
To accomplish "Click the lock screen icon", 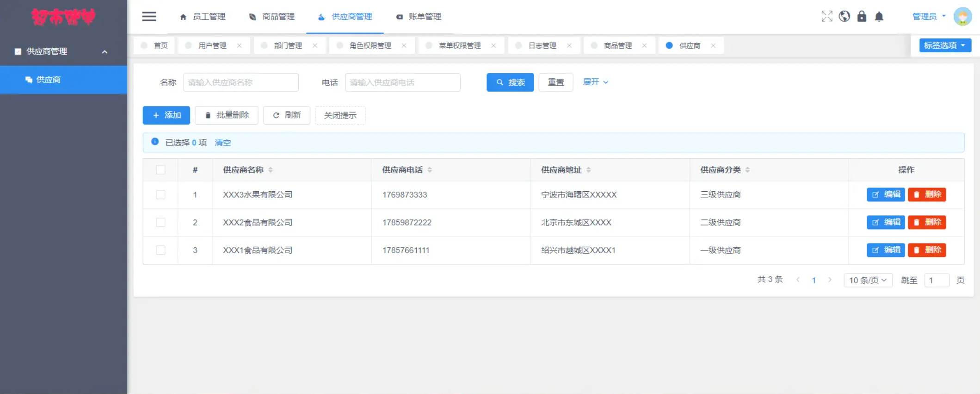I will [862, 17].
